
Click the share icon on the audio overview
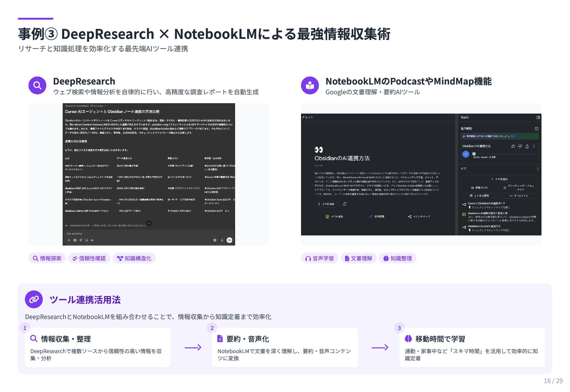[527, 146]
